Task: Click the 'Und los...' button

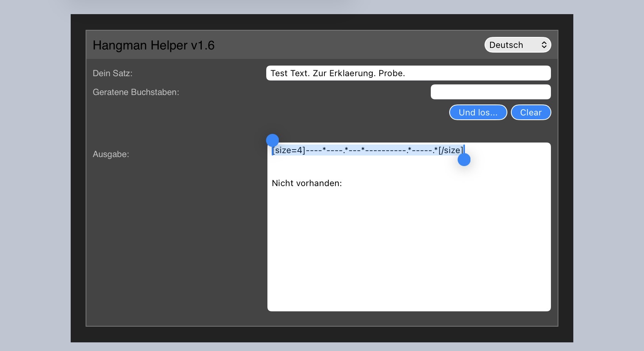Action: tap(478, 112)
